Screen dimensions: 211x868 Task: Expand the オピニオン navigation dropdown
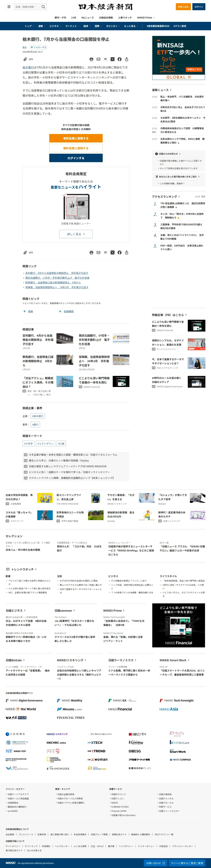tap(113, 26)
